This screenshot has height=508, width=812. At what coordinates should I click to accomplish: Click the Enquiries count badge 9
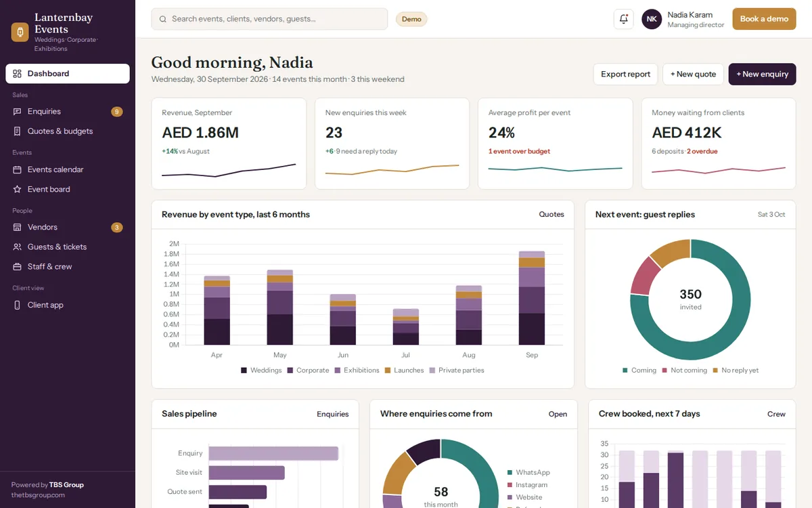pos(116,112)
